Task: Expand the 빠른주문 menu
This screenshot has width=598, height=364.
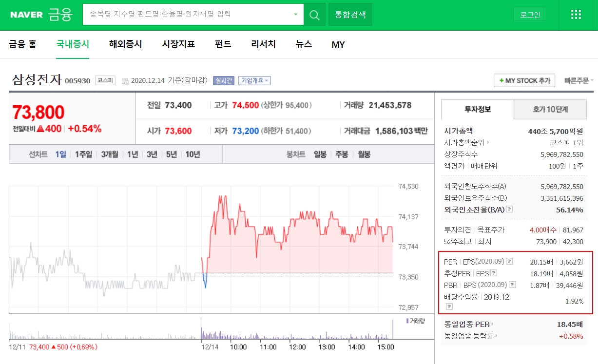Action: 579,80
